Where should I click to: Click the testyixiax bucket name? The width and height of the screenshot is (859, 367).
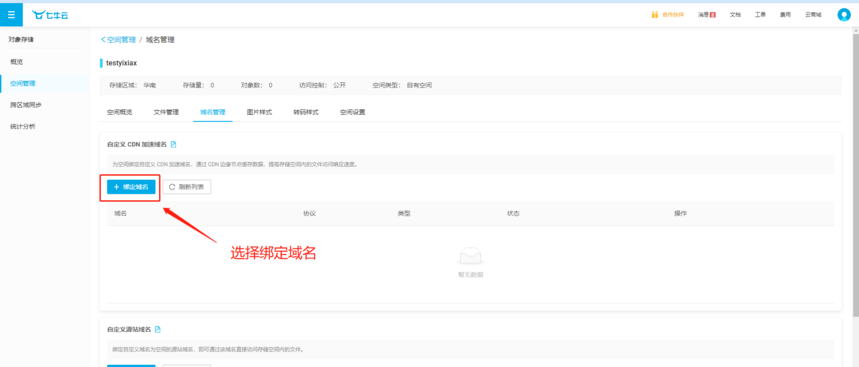coord(122,63)
